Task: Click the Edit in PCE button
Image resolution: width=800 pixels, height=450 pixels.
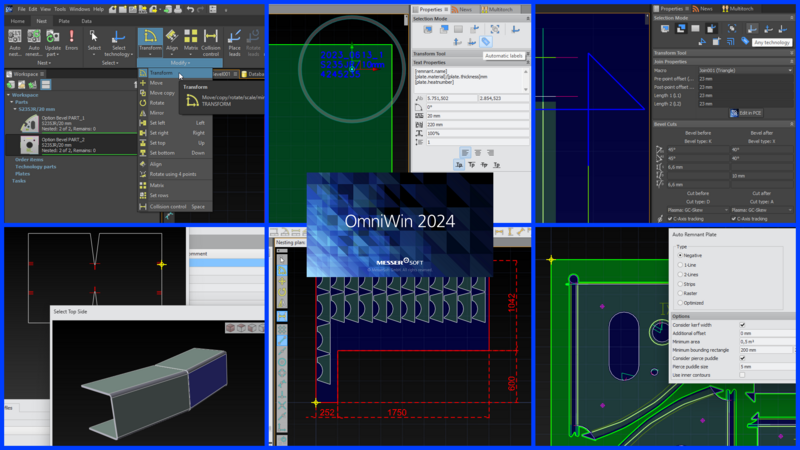Action: (x=745, y=113)
